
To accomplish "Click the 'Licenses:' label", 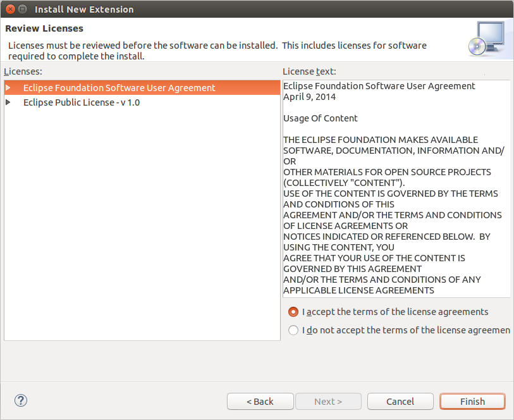I will point(23,71).
